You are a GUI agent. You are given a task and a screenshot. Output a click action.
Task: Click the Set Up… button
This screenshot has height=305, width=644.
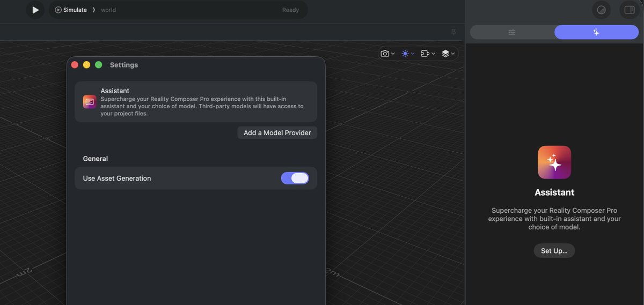[x=554, y=251]
